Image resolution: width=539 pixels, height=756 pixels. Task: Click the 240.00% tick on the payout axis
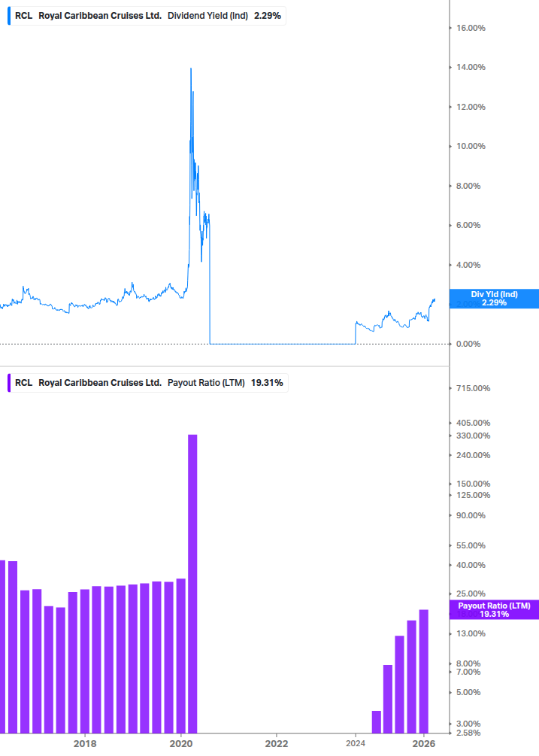click(x=473, y=456)
